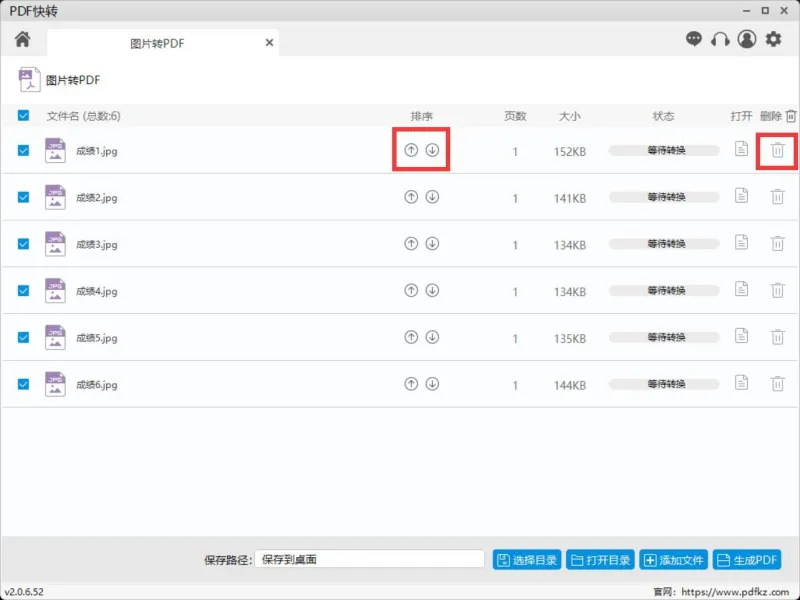Click 生成PDF button

(747, 560)
